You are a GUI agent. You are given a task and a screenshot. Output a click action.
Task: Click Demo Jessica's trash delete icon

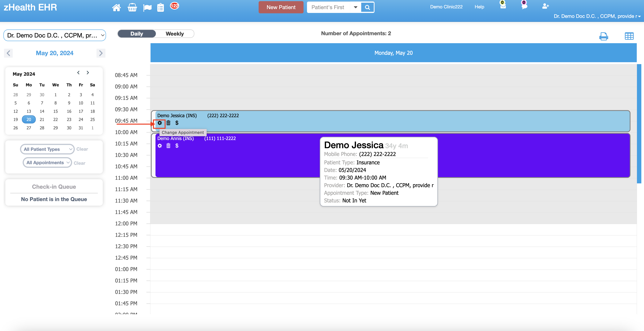[168, 123]
